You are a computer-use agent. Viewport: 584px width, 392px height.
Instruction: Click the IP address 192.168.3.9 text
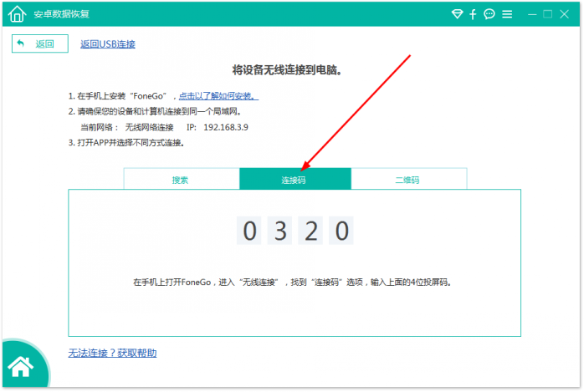point(226,127)
